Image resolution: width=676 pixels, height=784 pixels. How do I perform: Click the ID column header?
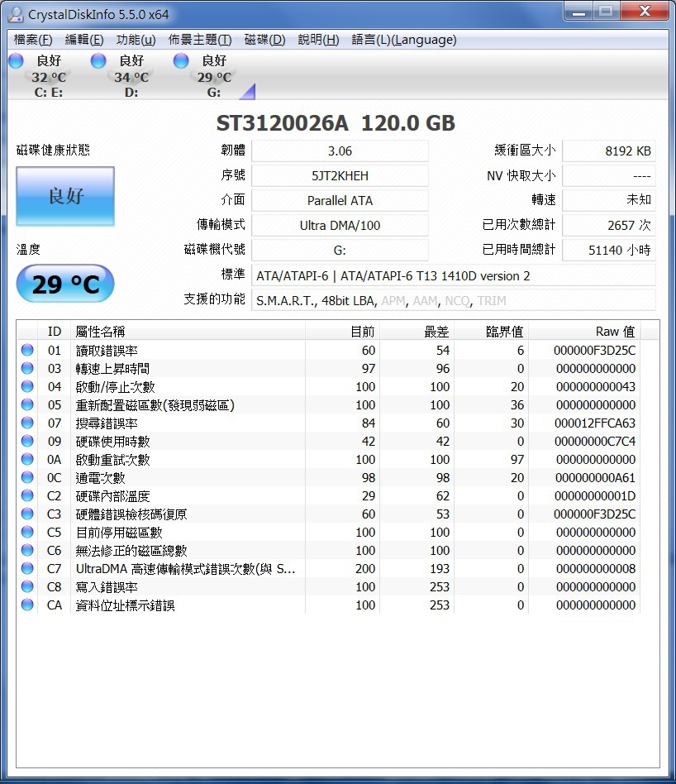tap(54, 332)
